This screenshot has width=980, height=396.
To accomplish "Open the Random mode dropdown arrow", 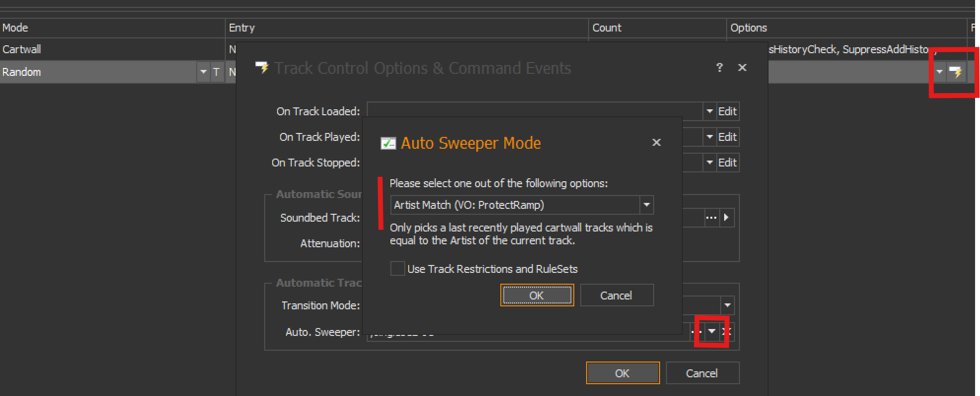I will [x=203, y=72].
